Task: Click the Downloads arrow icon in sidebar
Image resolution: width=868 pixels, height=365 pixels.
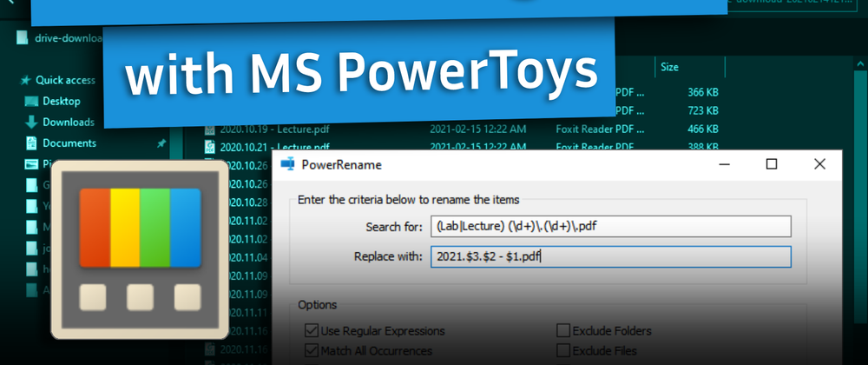Action: point(31,122)
